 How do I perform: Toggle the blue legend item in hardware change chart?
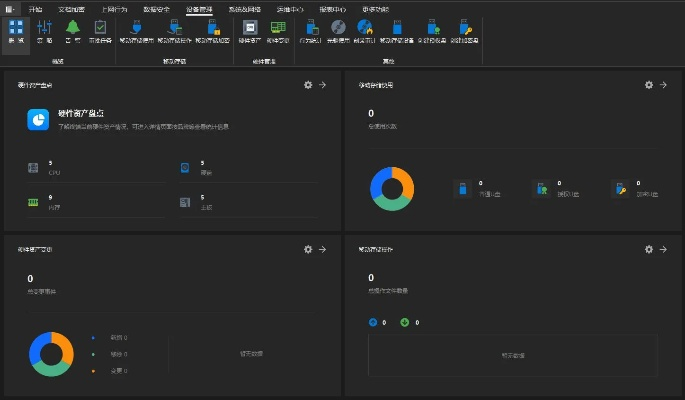(x=92, y=338)
